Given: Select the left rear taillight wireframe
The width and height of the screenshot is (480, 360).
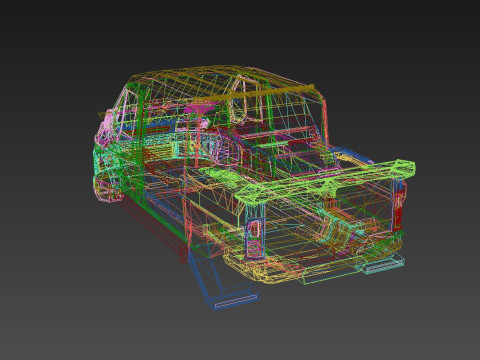Looking at the screenshot, I should tap(255, 238).
